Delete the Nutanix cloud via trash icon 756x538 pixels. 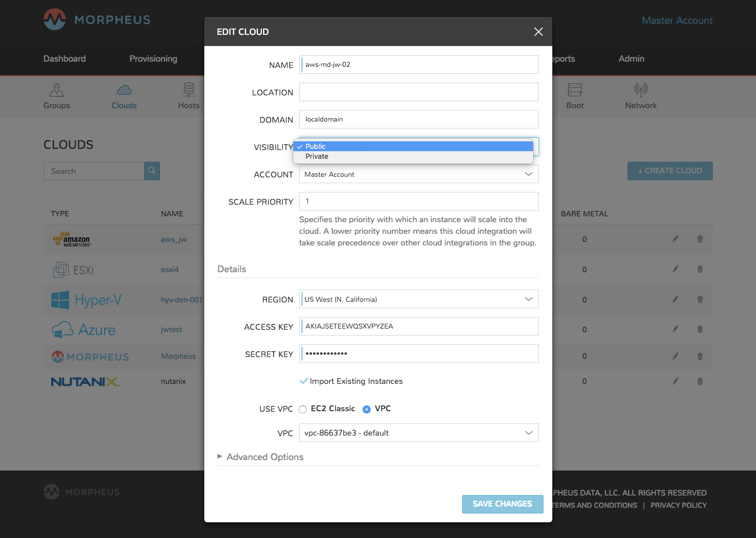(x=700, y=382)
